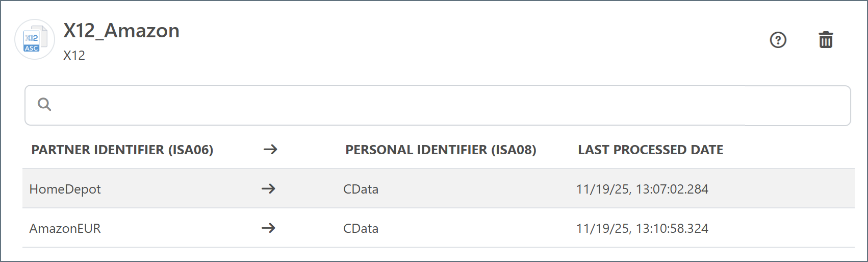The width and height of the screenshot is (868, 262).
Task: Focus the partner search input field
Action: point(449,105)
